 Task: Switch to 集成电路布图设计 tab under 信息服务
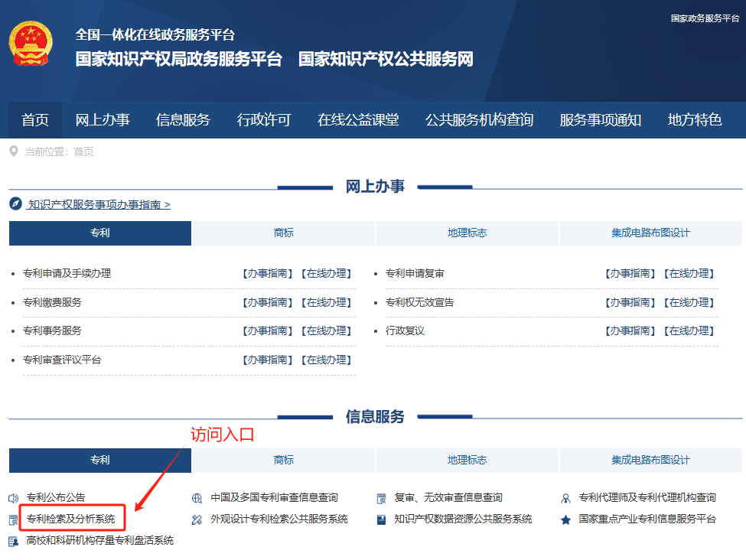(651, 460)
